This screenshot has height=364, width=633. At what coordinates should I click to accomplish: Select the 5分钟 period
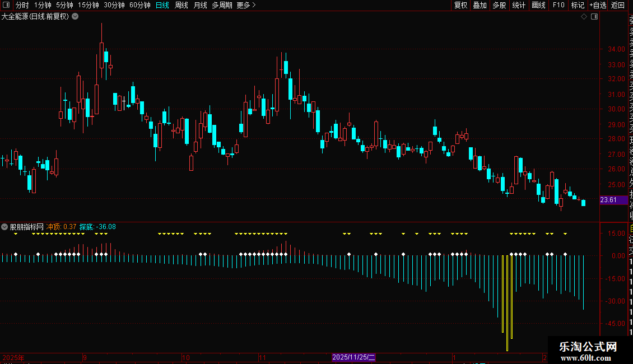[x=64, y=5]
